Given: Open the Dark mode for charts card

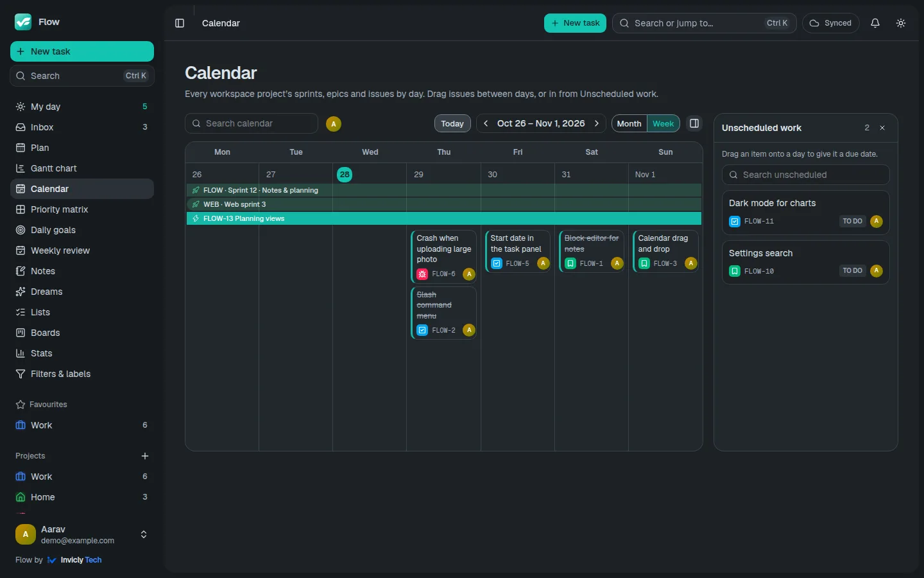Looking at the screenshot, I should tap(806, 213).
